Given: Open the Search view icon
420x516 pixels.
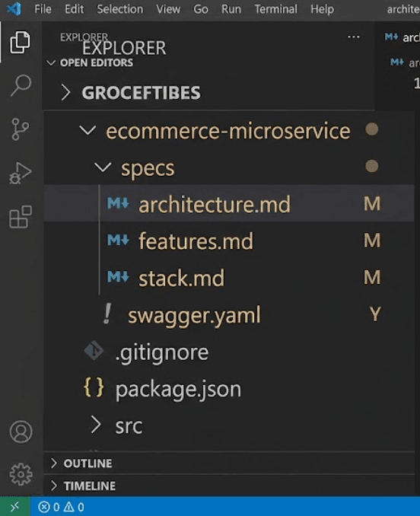Looking at the screenshot, I should point(21,85).
